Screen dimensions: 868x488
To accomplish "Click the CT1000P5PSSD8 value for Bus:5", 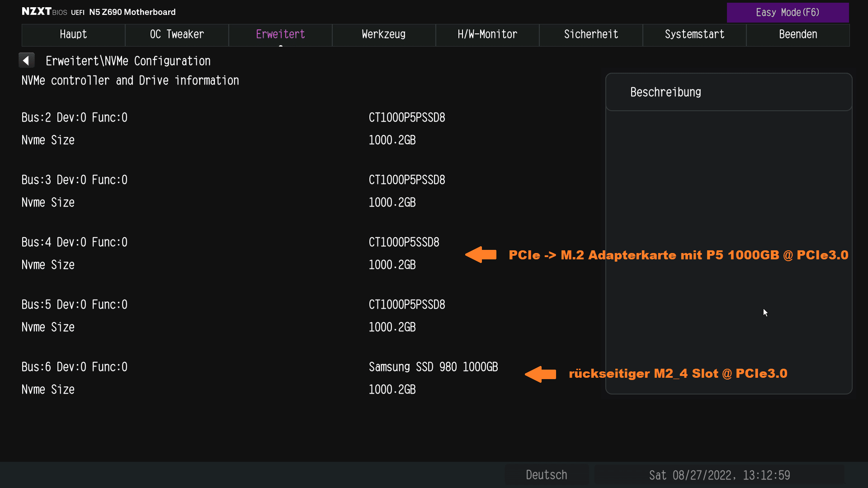I will click(x=407, y=305).
